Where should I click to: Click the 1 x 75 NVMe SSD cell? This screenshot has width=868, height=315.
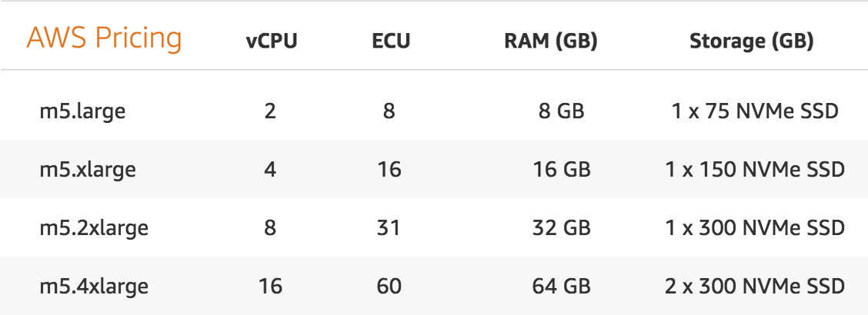(x=754, y=111)
